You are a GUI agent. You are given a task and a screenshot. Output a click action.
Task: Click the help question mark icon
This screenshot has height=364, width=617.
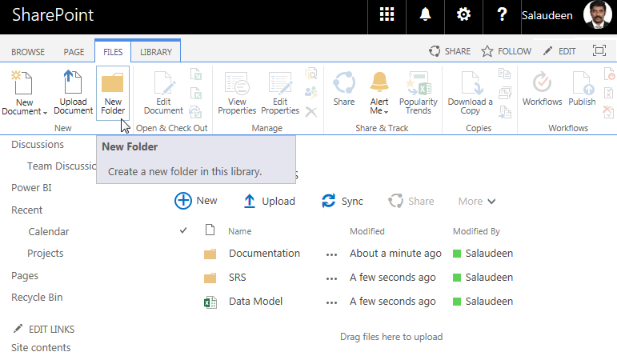point(502,15)
